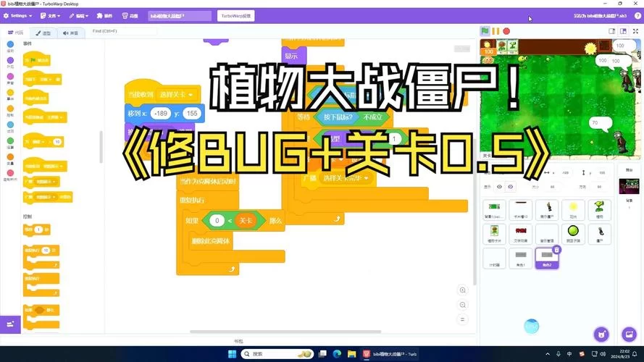
Task: Open the Settings menu
Action: 17,16
